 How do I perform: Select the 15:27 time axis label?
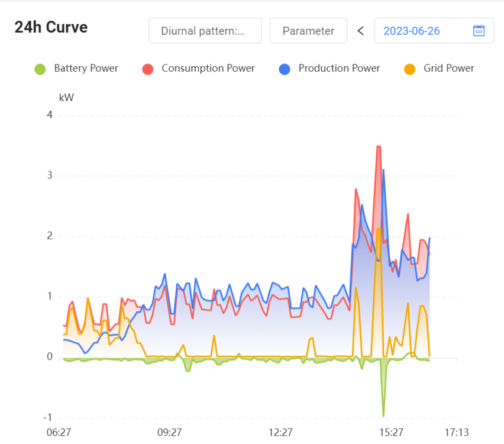pyautogui.click(x=391, y=433)
